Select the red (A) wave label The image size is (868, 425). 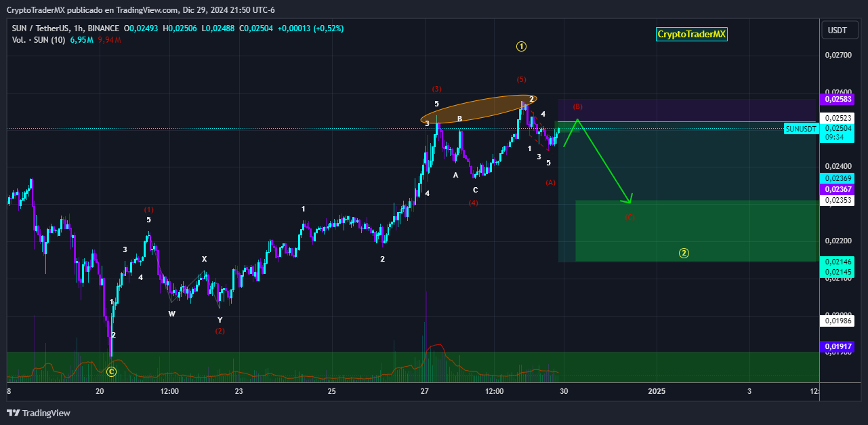(x=550, y=183)
